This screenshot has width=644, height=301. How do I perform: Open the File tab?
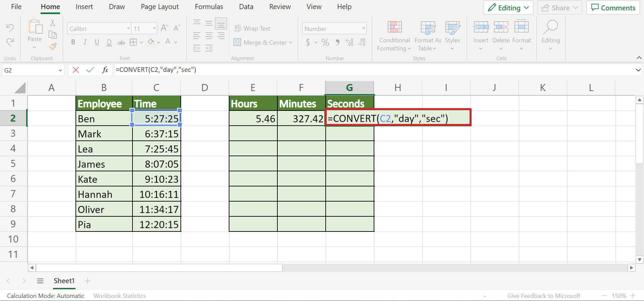(16, 7)
